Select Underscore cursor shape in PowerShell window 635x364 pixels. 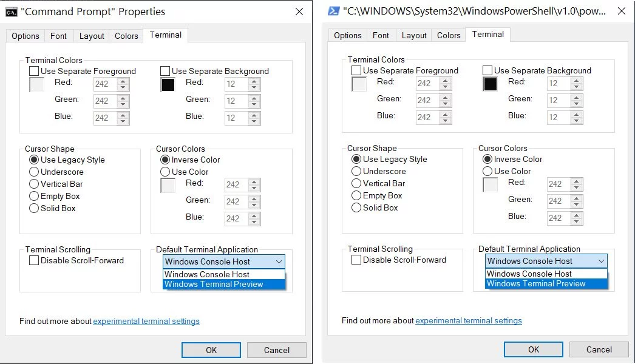[356, 171]
